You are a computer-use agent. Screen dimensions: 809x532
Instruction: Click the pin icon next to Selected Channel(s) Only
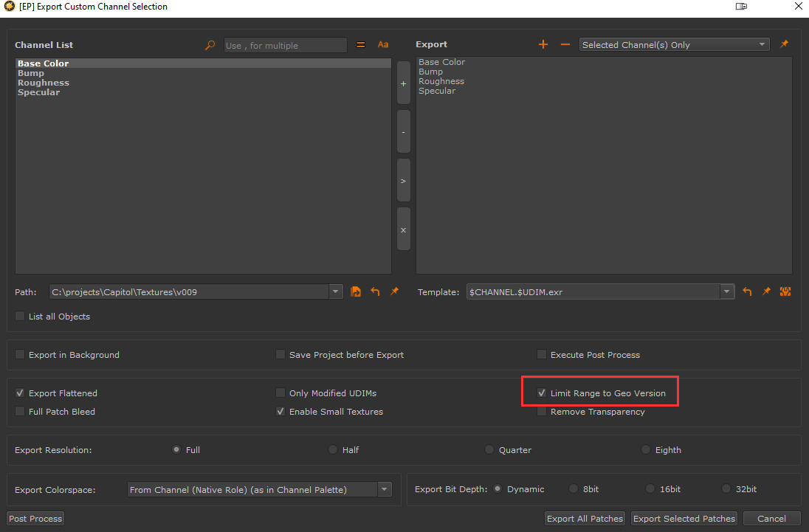[784, 45]
